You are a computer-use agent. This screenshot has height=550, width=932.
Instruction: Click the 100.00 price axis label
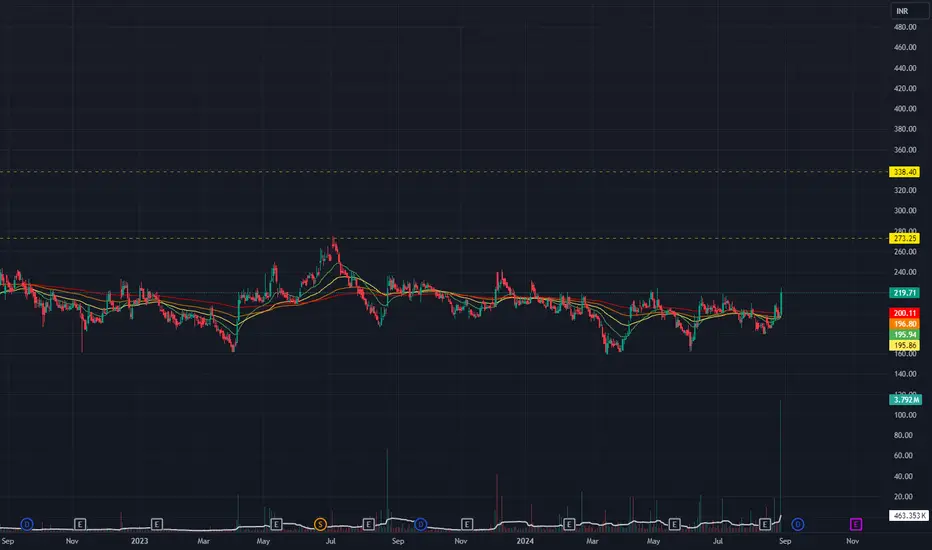905,415
